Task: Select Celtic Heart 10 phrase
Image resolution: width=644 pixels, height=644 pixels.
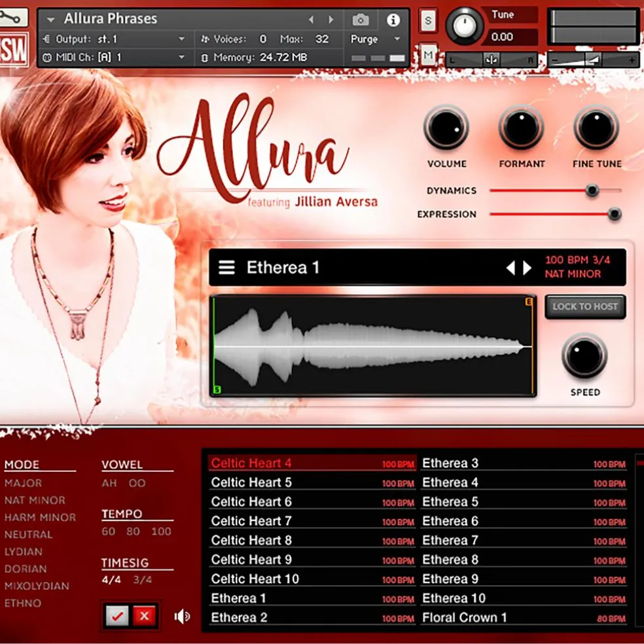Action: coord(312,579)
